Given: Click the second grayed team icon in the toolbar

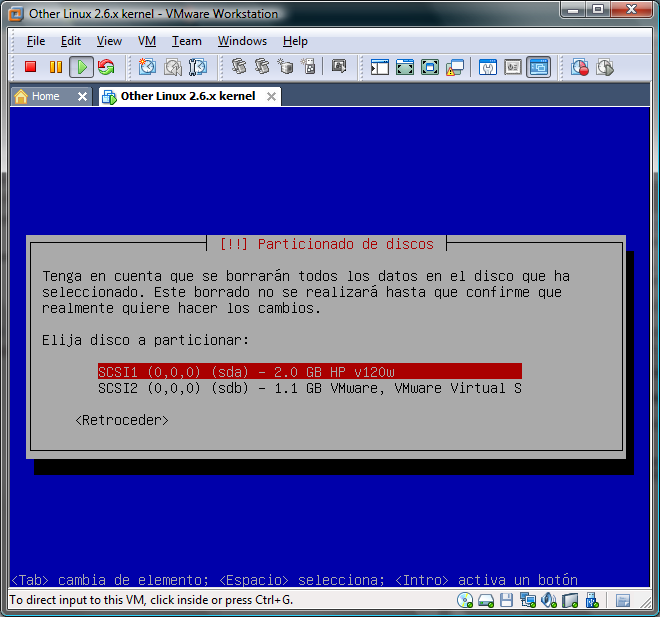Looking at the screenshot, I should click(262, 66).
